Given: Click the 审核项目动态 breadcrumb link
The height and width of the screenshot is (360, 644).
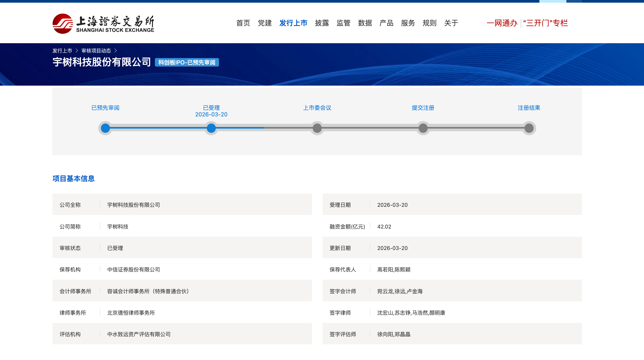Looking at the screenshot, I should click(96, 51).
